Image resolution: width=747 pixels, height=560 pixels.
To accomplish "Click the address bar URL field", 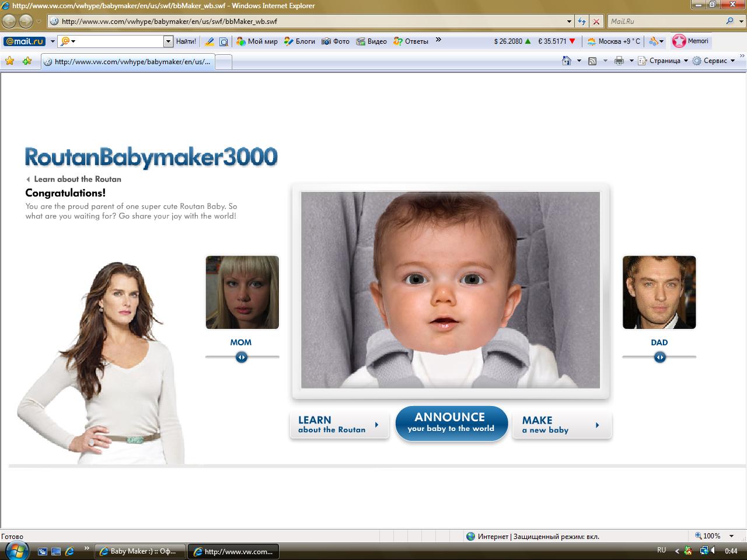I will coord(306,22).
